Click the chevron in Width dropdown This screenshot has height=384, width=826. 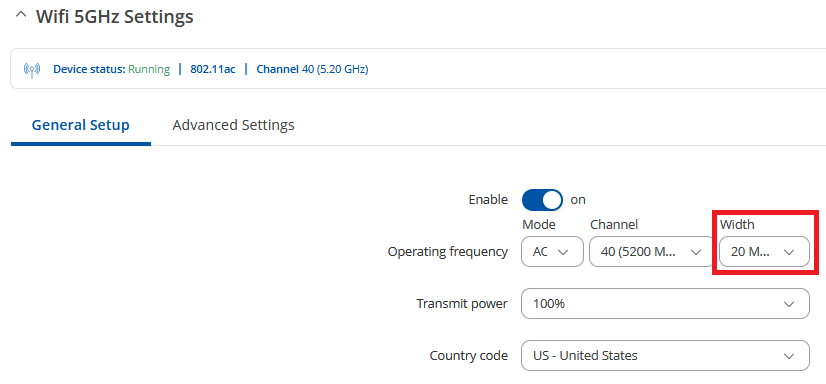(x=789, y=252)
